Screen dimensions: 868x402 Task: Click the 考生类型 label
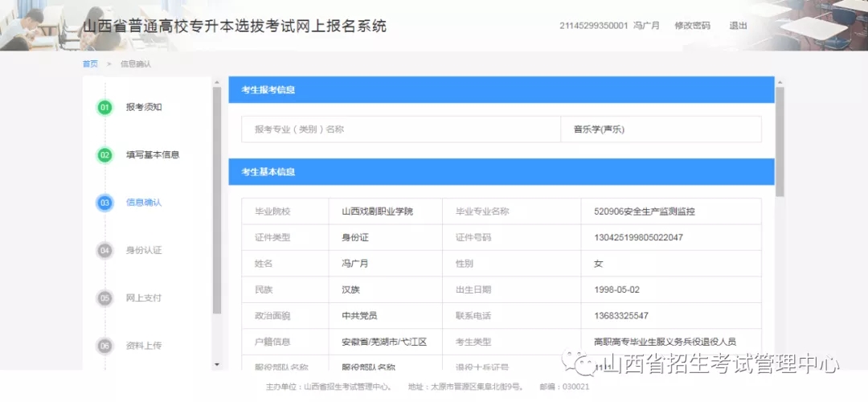(473, 342)
